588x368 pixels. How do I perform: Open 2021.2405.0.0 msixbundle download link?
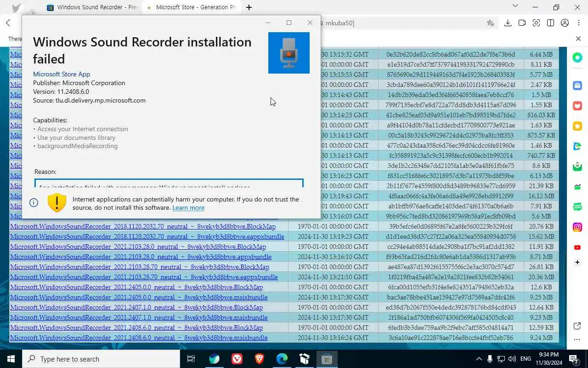[139, 297]
